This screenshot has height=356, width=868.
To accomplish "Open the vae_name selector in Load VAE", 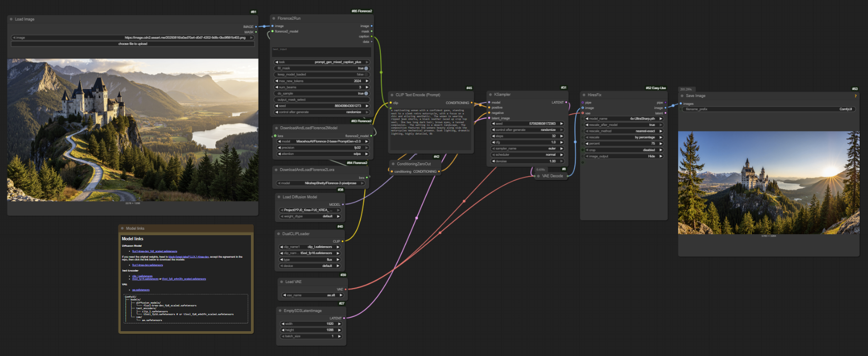I will 312,295.
